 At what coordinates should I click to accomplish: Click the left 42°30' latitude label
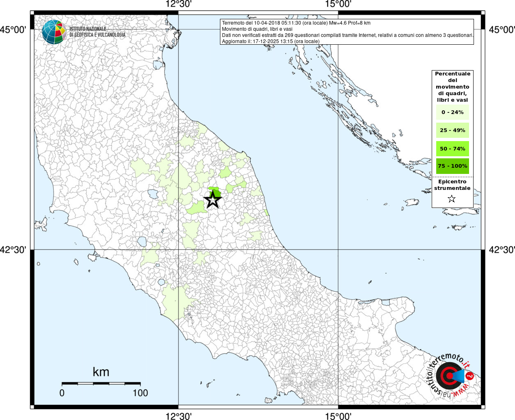pyautogui.click(x=13, y=249)
